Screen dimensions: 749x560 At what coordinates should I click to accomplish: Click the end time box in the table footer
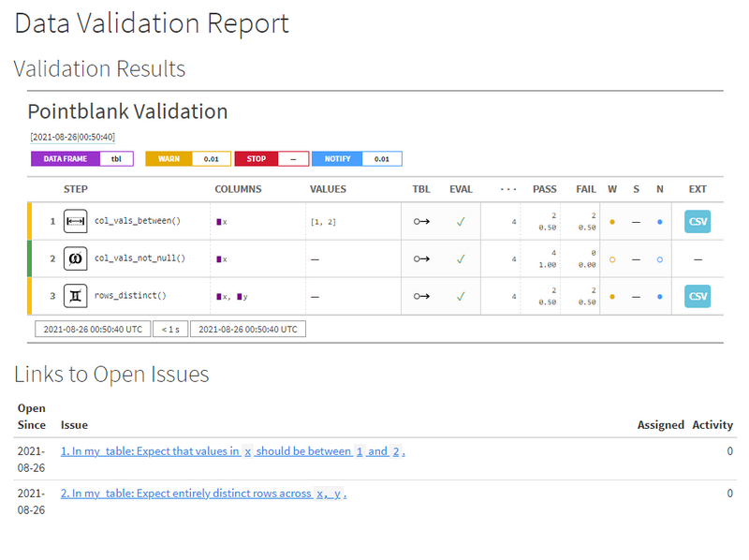coord(248,330)
